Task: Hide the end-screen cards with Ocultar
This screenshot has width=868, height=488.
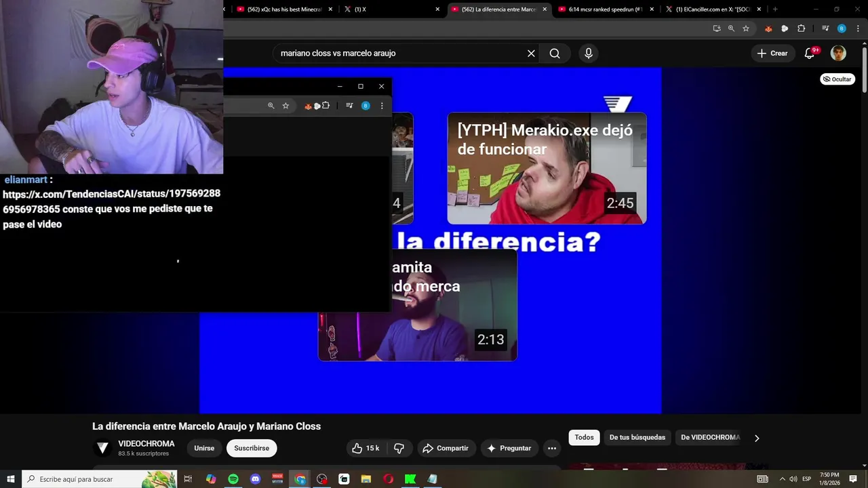Action: 837,79
